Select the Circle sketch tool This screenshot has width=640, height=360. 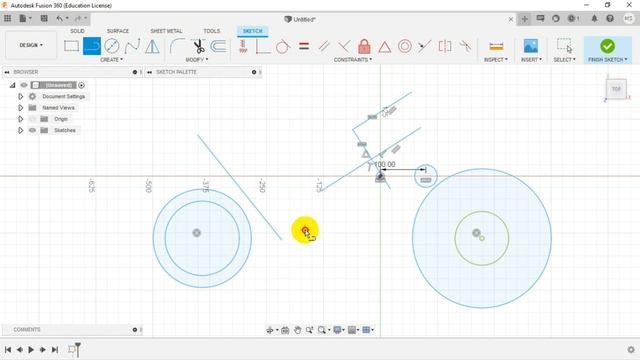(111, 46)
